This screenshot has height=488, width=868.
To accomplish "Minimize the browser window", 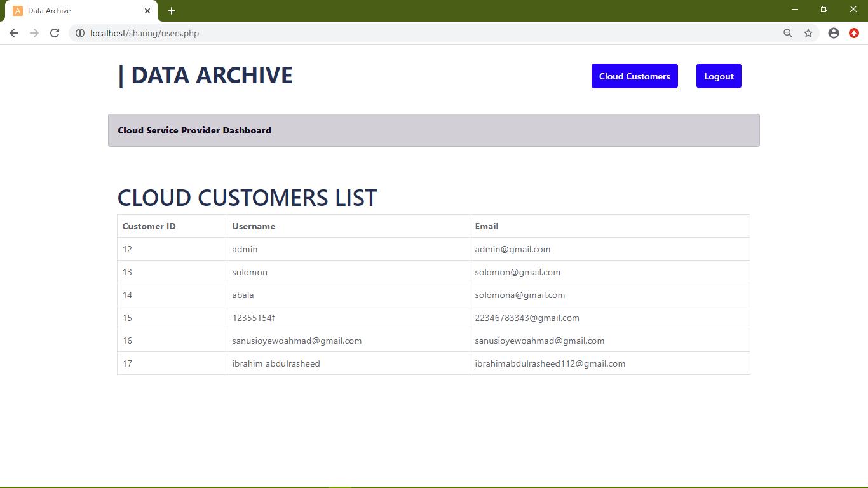I will tap(794, 10).
